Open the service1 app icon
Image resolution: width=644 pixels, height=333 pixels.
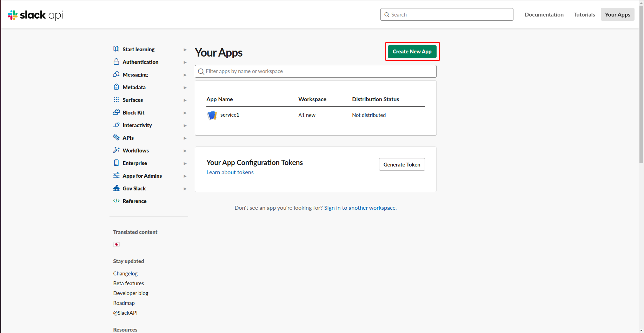[212, 115]
